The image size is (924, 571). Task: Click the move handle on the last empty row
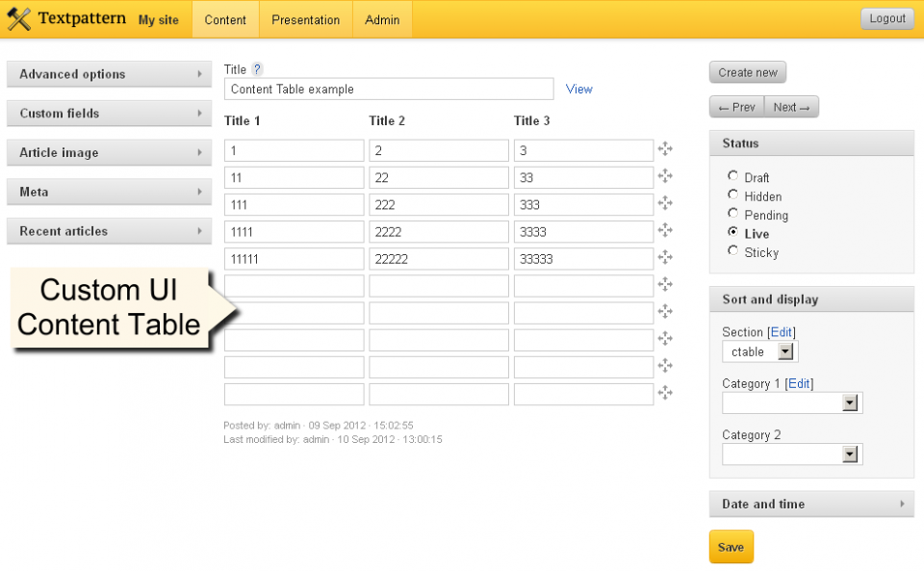[x=664, y=393]
